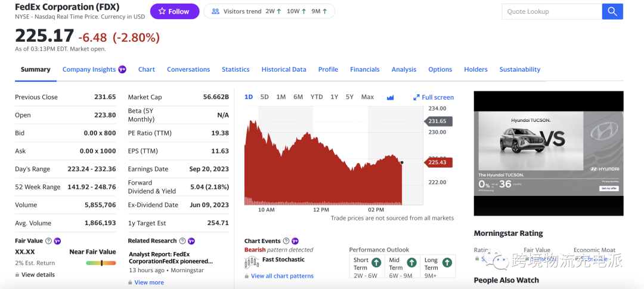Viewport: 644px width, 289px height.
Task: Click the 9M visitors trend arrow
Action: (x=325, y=11)
